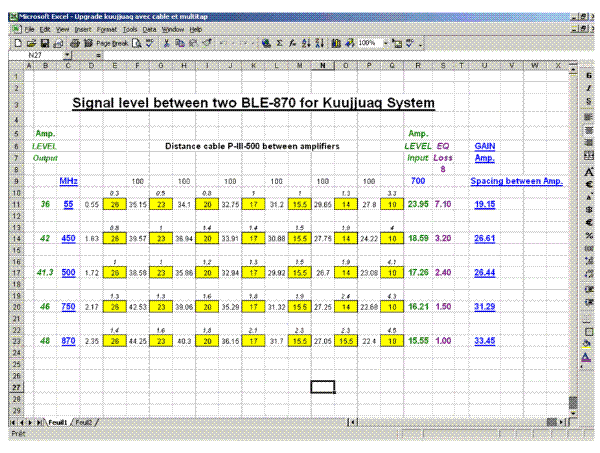The image size is (600, 453).
Task: Create a new workbook with New icon
Action: [18, 43]
